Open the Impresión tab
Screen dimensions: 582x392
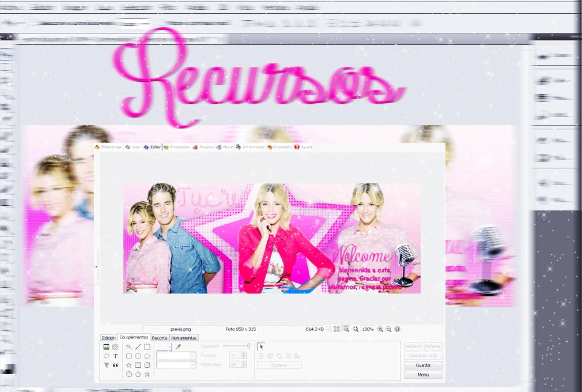pyautogui.click(x=279, y=147)
